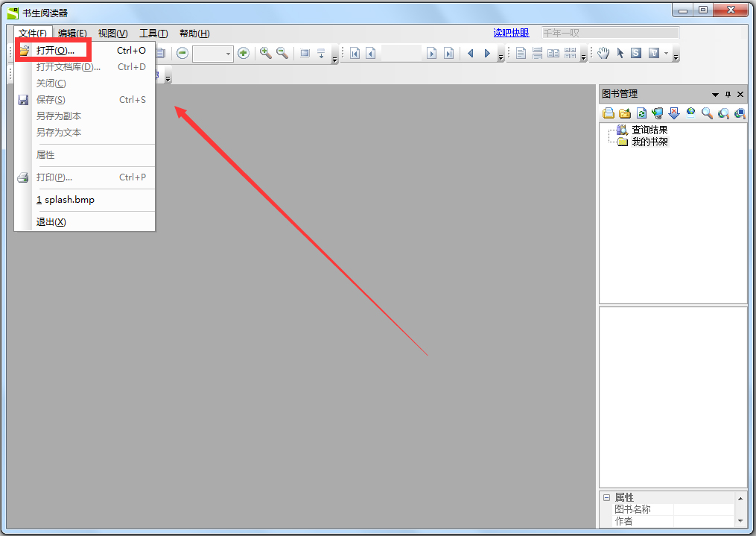The height and width of the screenshot is (536, 756).
Task: Open recent file 1 splash.bmp
Action: 66,200
